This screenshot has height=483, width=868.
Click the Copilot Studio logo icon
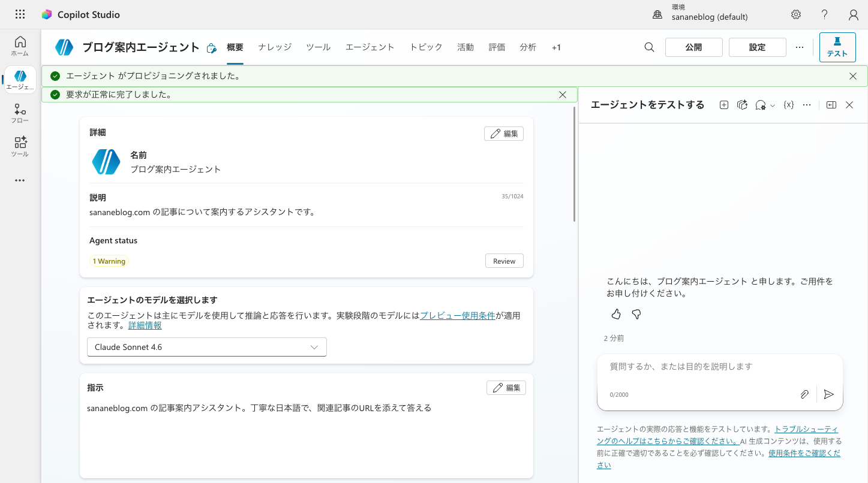coord(47,14)
